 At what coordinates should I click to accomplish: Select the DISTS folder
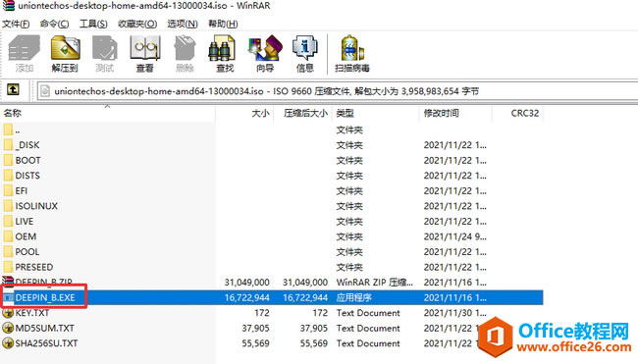pos(27,176)
